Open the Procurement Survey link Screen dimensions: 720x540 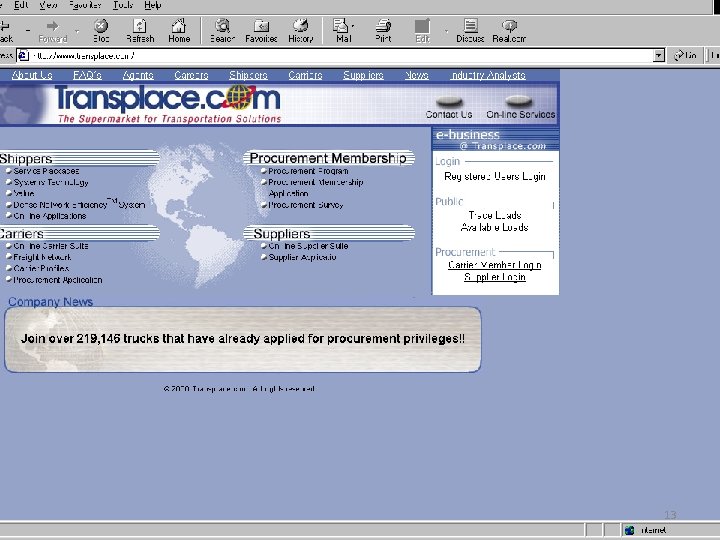[x=306, y=205]
